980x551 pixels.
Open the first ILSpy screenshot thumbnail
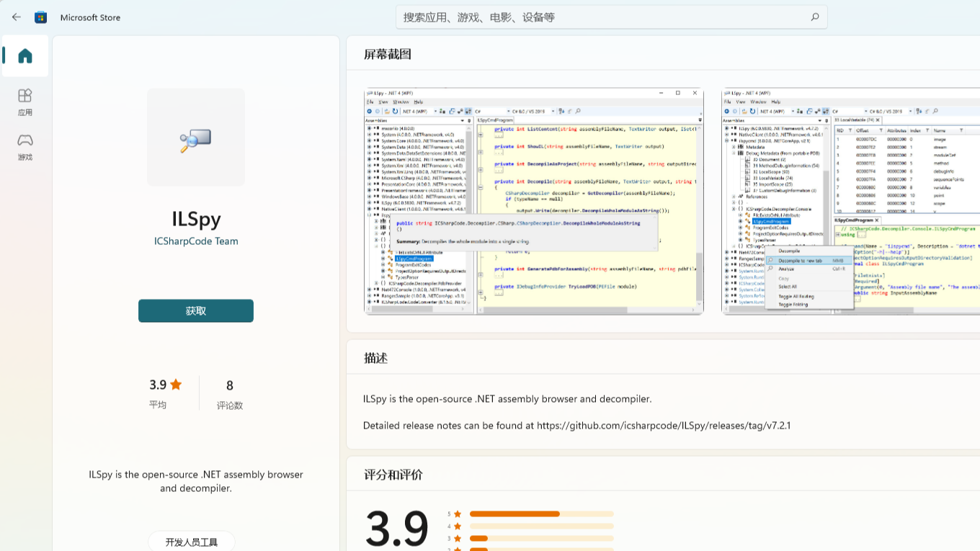coord(534,201)
